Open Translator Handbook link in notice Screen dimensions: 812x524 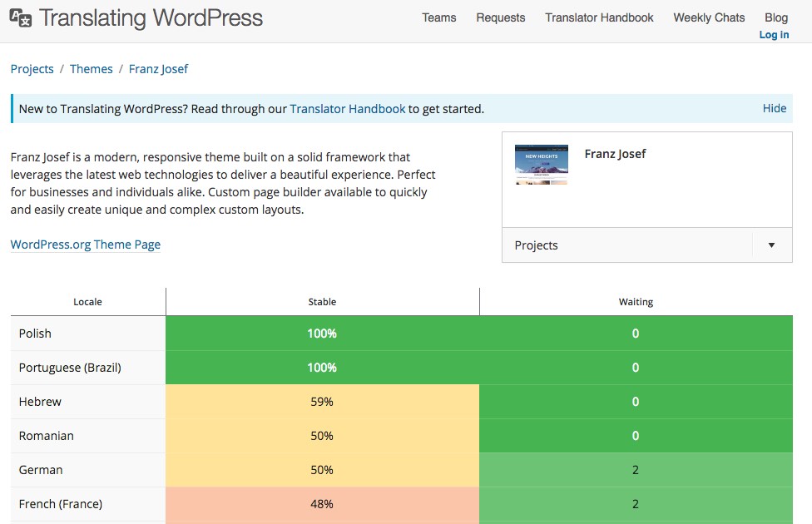point(348,109)
